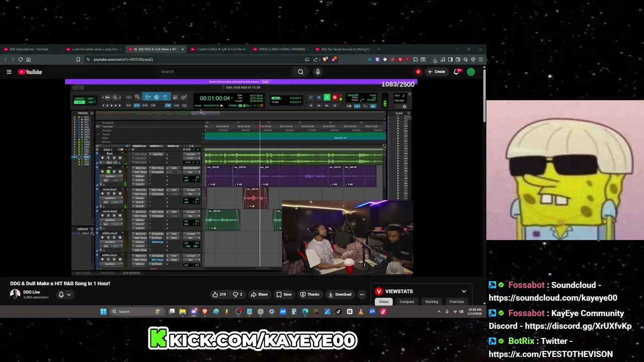This screenshot has height=362, width=644.
Task: Open Windows Start menu
Action: click(103, 312)
